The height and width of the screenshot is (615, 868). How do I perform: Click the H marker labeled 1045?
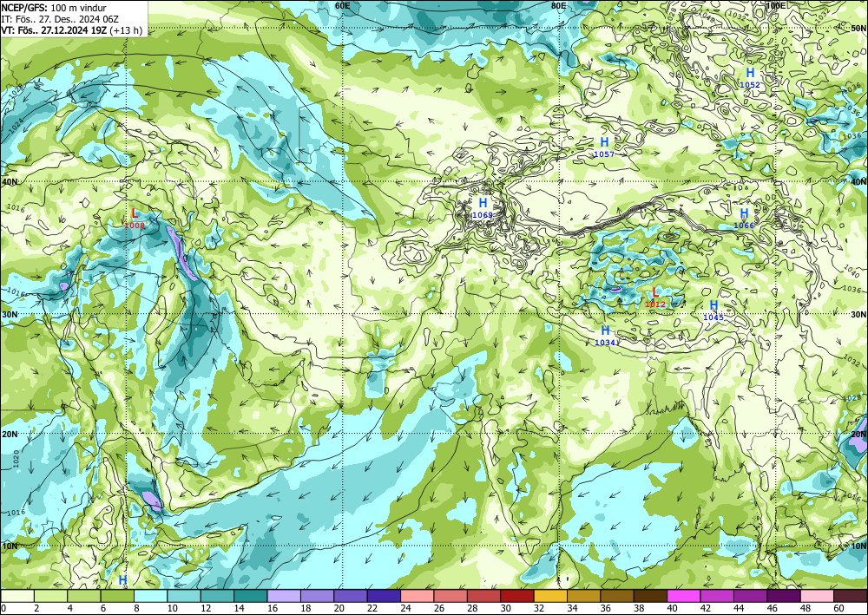[713, 305]
